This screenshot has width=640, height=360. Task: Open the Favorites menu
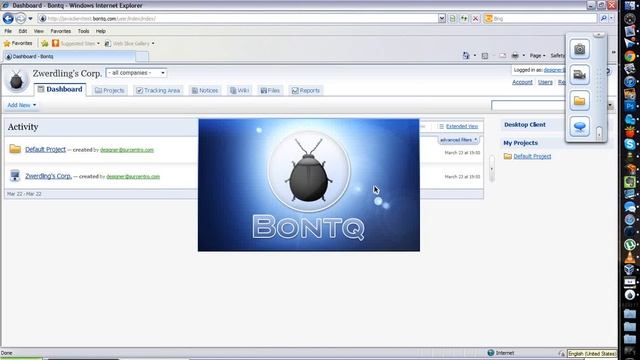60,31
